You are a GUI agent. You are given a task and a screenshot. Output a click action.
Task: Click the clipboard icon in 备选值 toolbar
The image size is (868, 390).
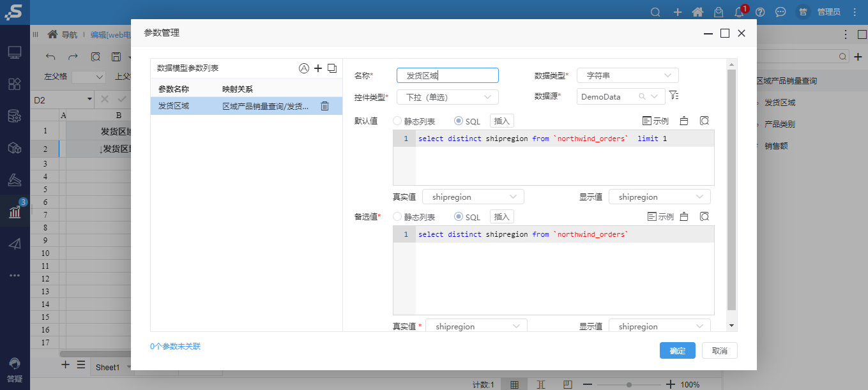[684, 217]
